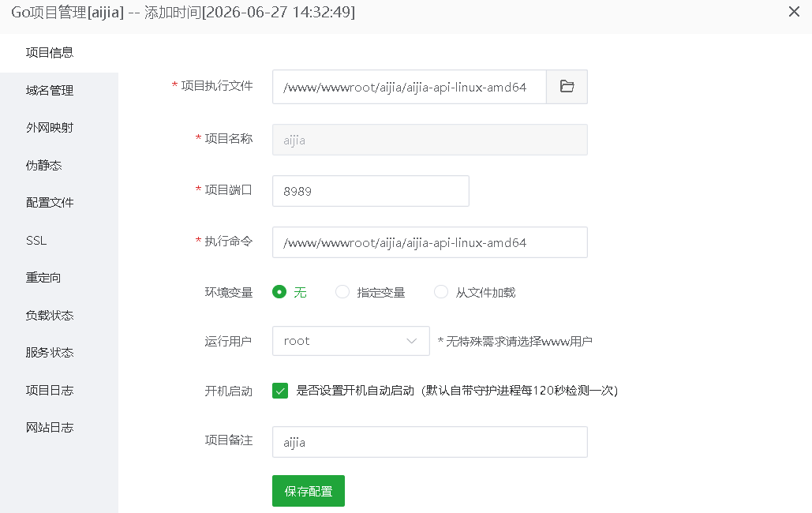Close the Go project management dialog
This screenshot has width=812, height=513.
tap(794, 11)
